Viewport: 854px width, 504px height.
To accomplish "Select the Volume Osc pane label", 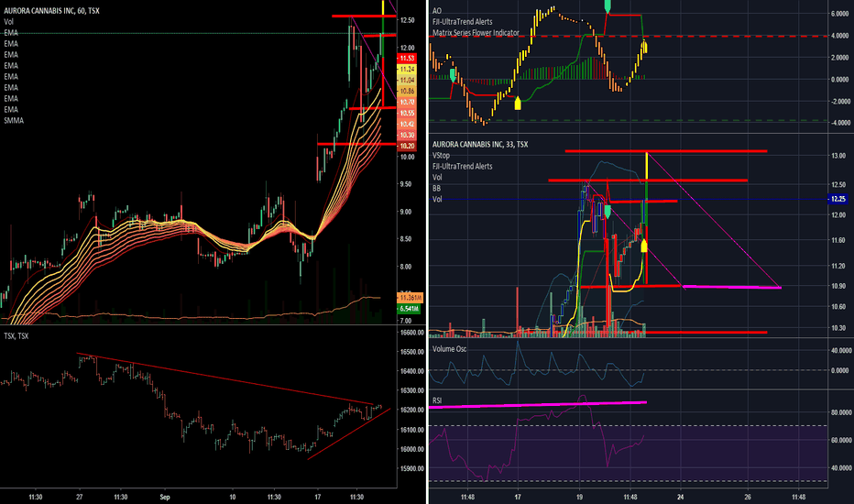I will pyautogui.click(x=449, y=349).
